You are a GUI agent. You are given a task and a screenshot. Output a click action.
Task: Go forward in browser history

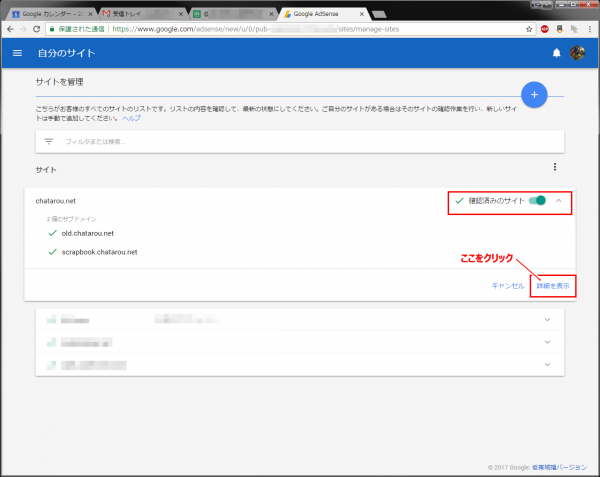(23, 29)
